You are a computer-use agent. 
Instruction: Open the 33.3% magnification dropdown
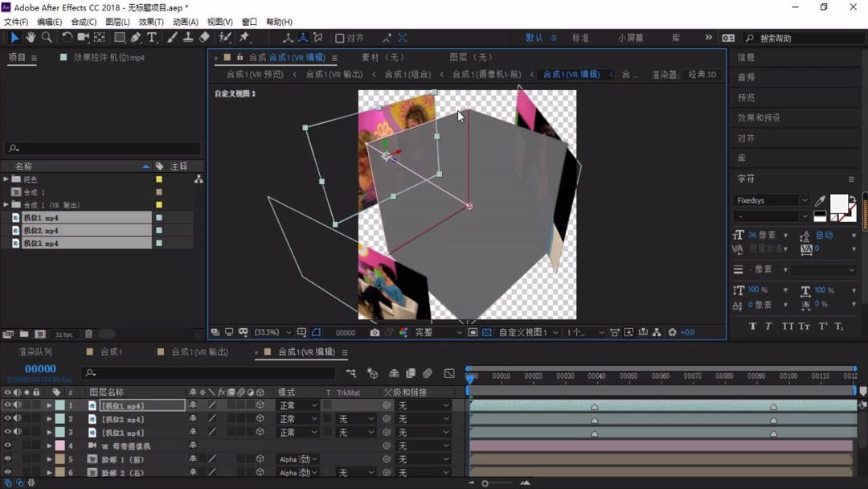(273, 331)
